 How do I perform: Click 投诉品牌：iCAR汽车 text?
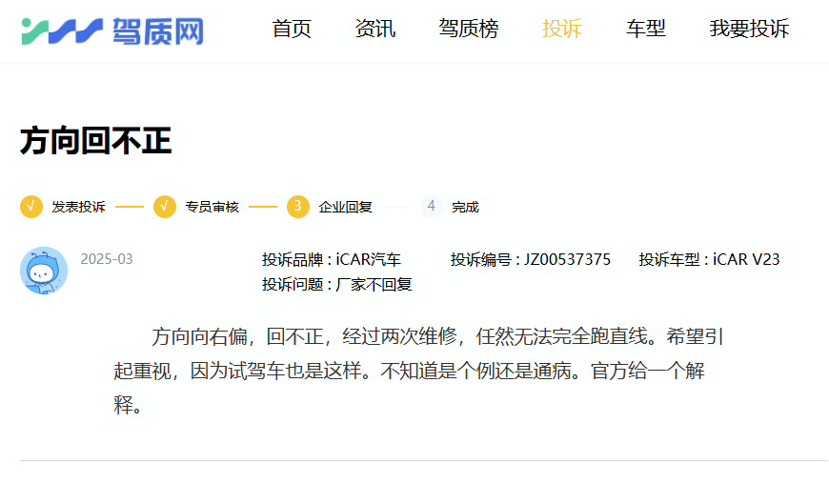tap(332, 260)
